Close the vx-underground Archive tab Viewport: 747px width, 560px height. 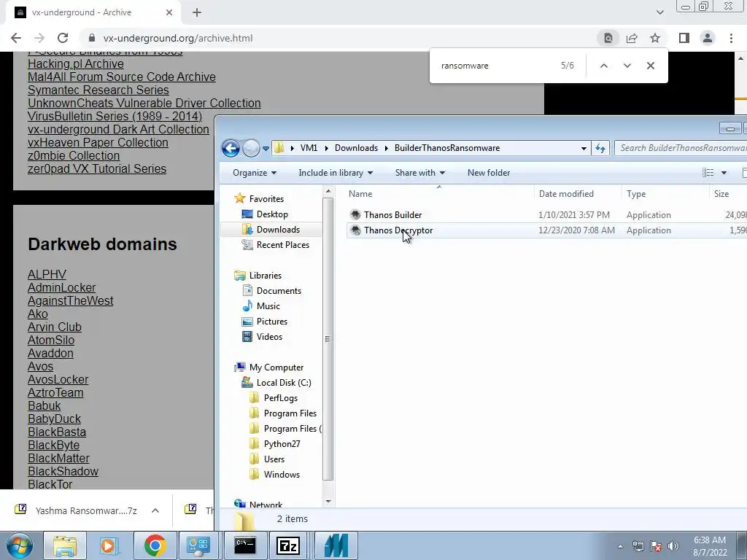tap(169, 12)
